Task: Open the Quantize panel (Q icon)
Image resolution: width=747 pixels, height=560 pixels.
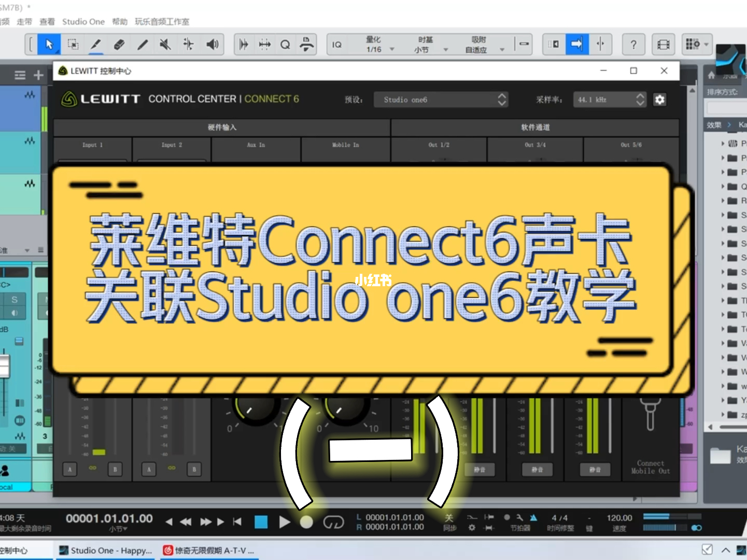Action: tap(285, 45)
